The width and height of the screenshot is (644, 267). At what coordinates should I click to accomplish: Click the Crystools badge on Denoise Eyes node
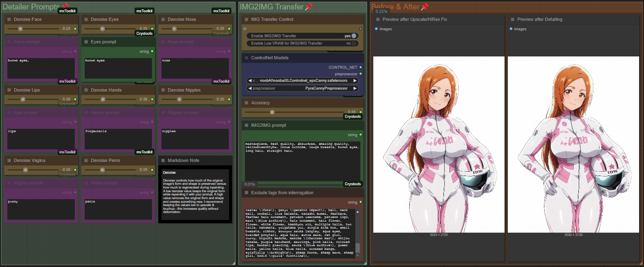pos(144,34)
